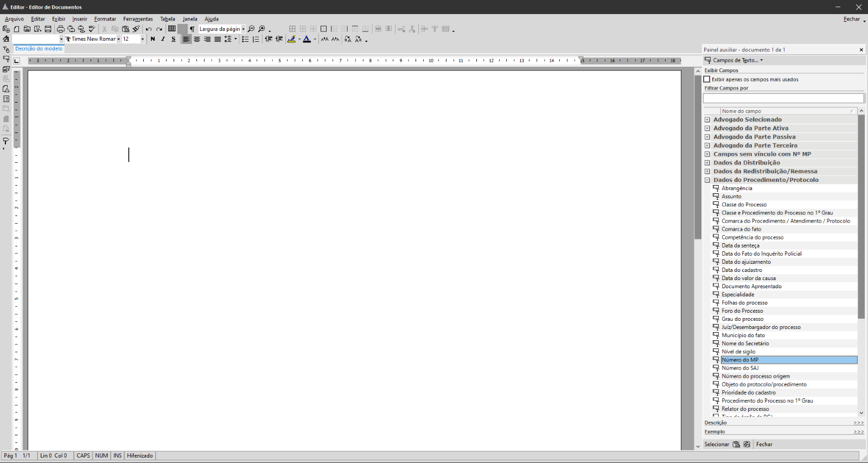The image size is (868, 463).
Task: Click the zoom out magnifier icon
Action: tap(251, 29)
